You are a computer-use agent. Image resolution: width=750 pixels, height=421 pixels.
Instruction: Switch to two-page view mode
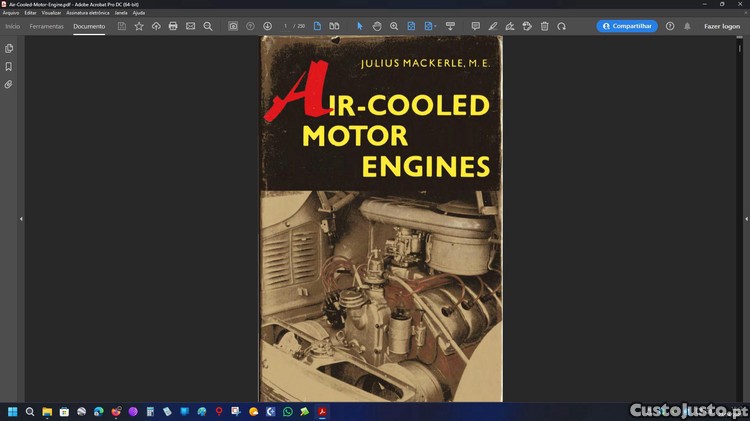point(334,26)
